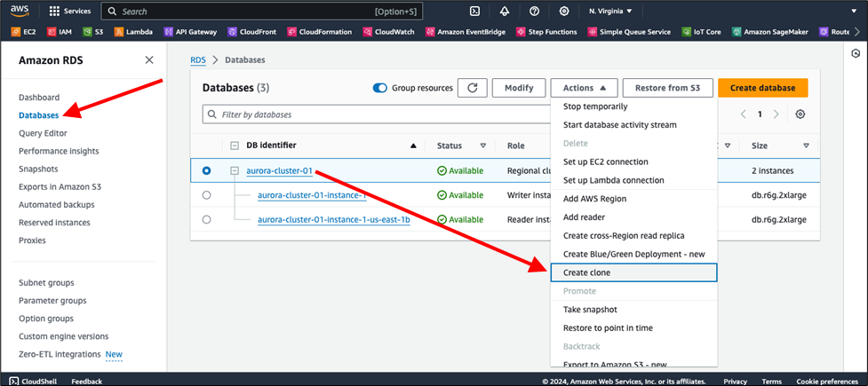Open CloudFront shortcut in favorites bar
This screenshot has width=868, height=386.
[252, 32]
